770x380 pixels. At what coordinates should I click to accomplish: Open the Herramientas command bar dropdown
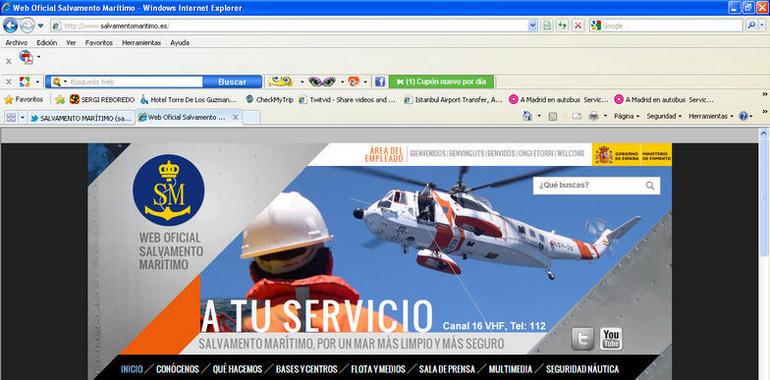(x=711, y=116)
